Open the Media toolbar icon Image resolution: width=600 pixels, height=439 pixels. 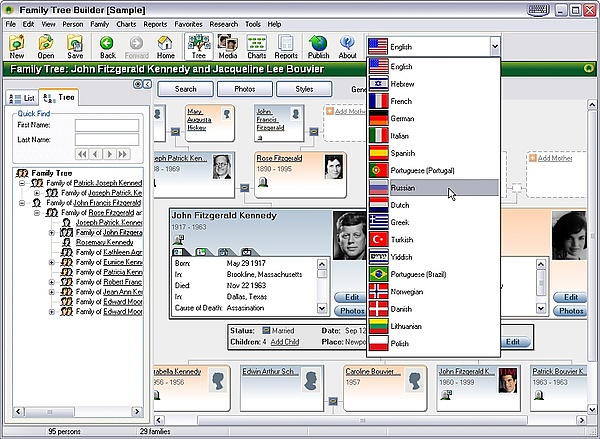(x=228, y=46)
